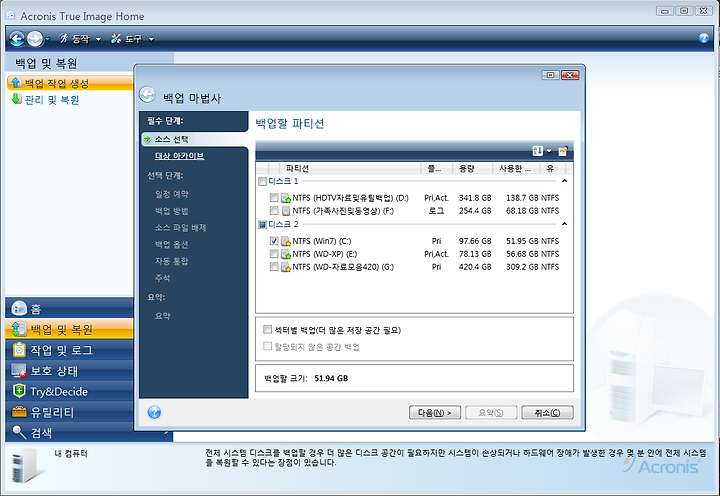Image resolution: width=720 pixels, height=496 pixels.
Task: Enable 섹터별 백업 checkbox
Action: 267,329
